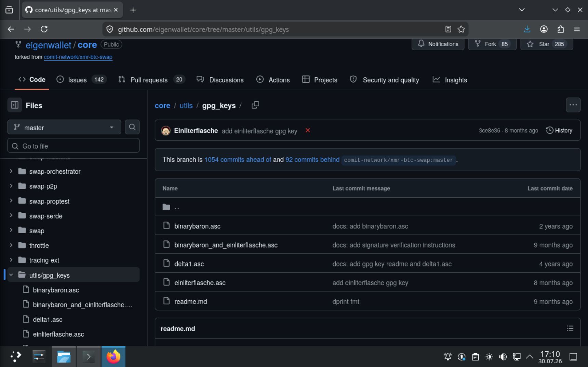Click the Firefox taskbar icon
The image size is (588, 367).
pos(113,356)
